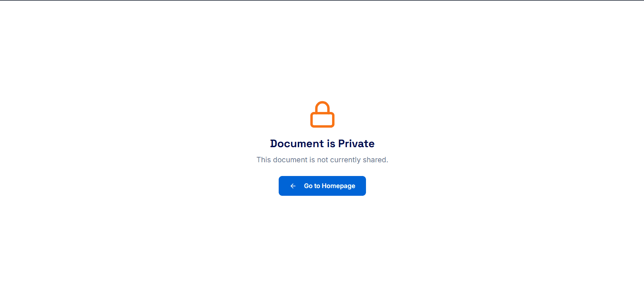
Task: Click the orange padlock icon
Action: [x=322, y=114]
